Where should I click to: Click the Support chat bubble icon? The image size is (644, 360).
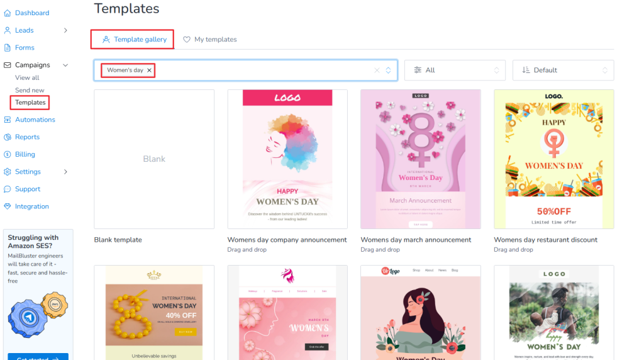click(8, 189)
